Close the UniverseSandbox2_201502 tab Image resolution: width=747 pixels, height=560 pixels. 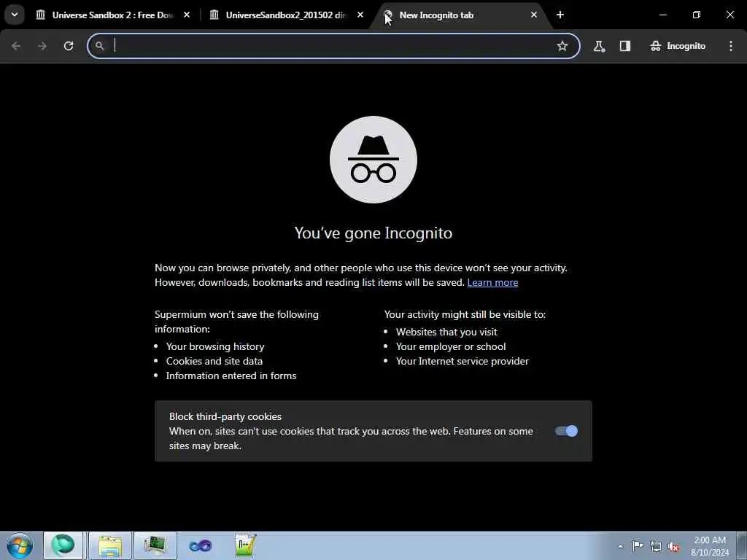[x=360, y=15]
